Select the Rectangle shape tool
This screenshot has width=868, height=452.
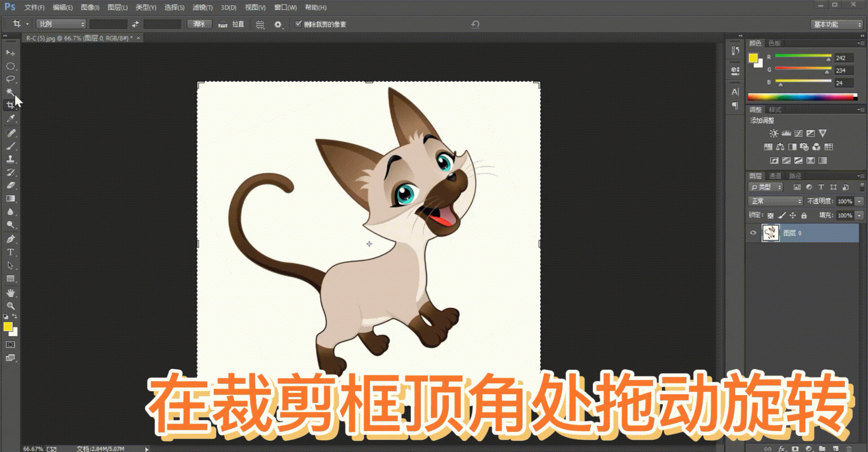10,278
